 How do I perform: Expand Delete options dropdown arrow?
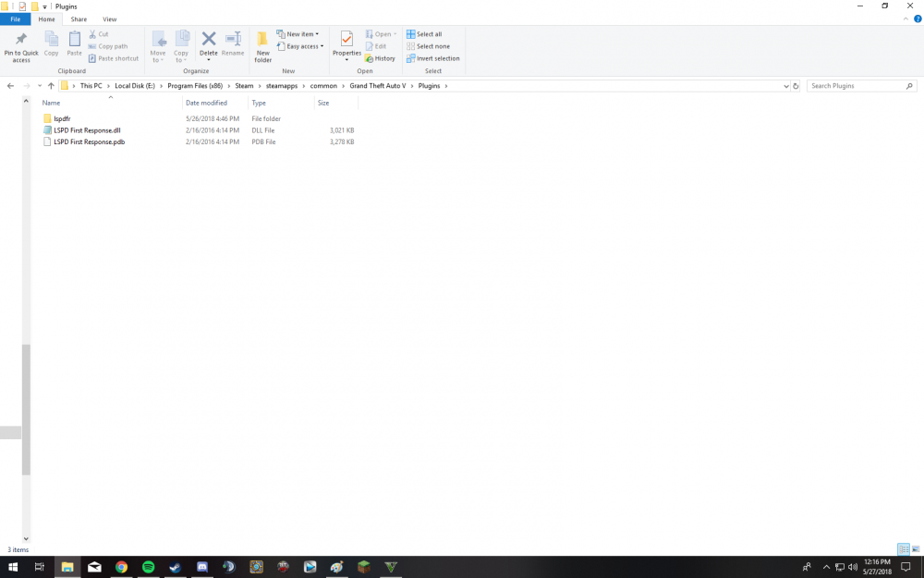click(209, 60)
